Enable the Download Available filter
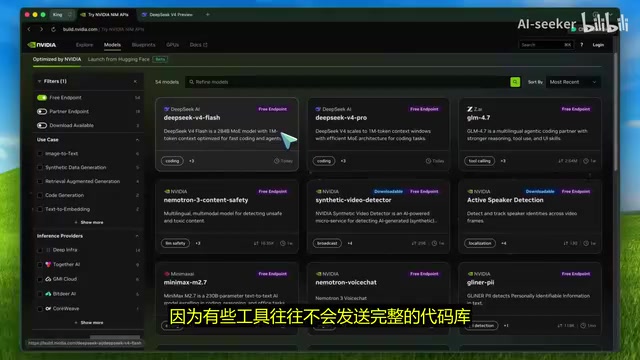The image size is (640, 360). pos(42,125)
